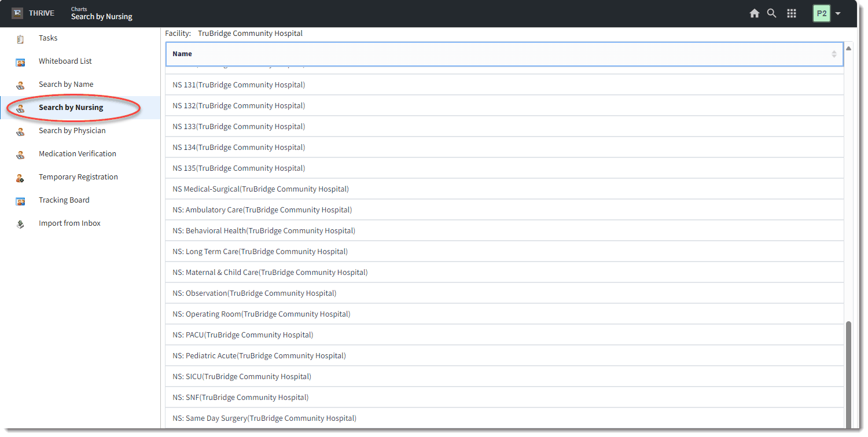Click the scrollbar up arrow
The image size is (868, 437).
848,48
